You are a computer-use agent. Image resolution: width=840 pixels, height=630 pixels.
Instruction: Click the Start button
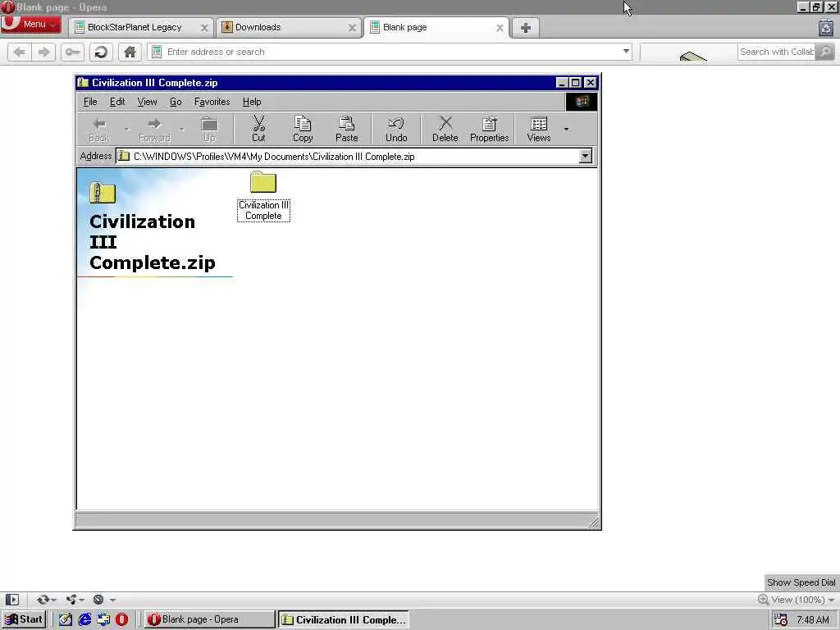pos(24,619)
